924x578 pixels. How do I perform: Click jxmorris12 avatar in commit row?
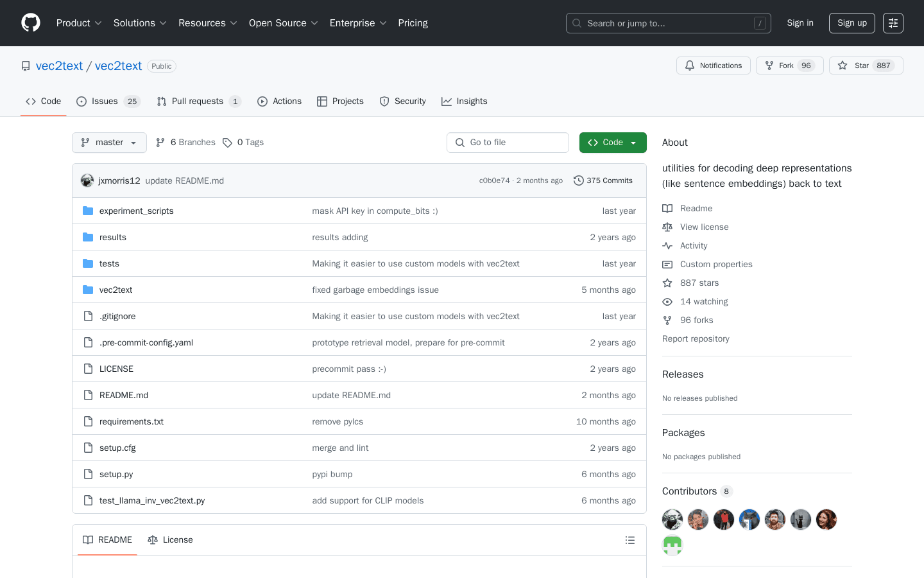(x=87, y=180)
